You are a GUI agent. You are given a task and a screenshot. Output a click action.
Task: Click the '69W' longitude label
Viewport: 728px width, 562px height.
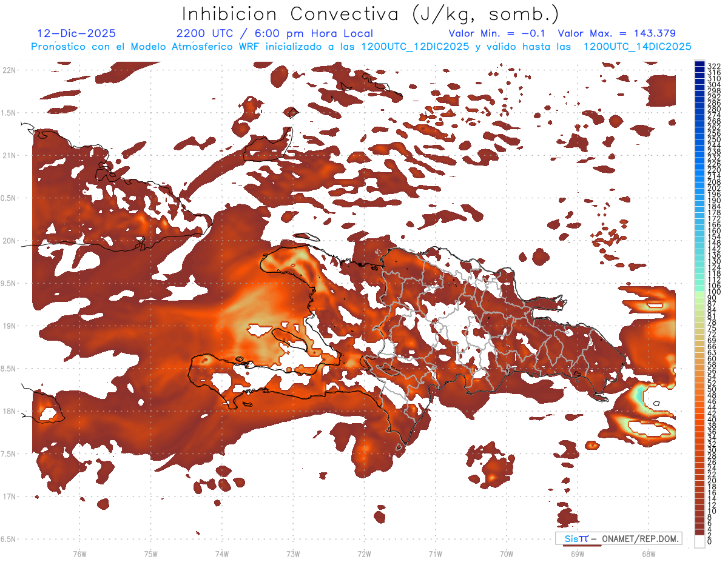click(578, 554)
